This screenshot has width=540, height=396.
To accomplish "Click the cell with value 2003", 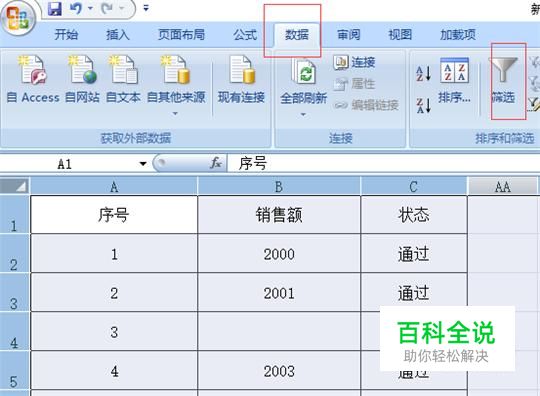I will [279, 370].
